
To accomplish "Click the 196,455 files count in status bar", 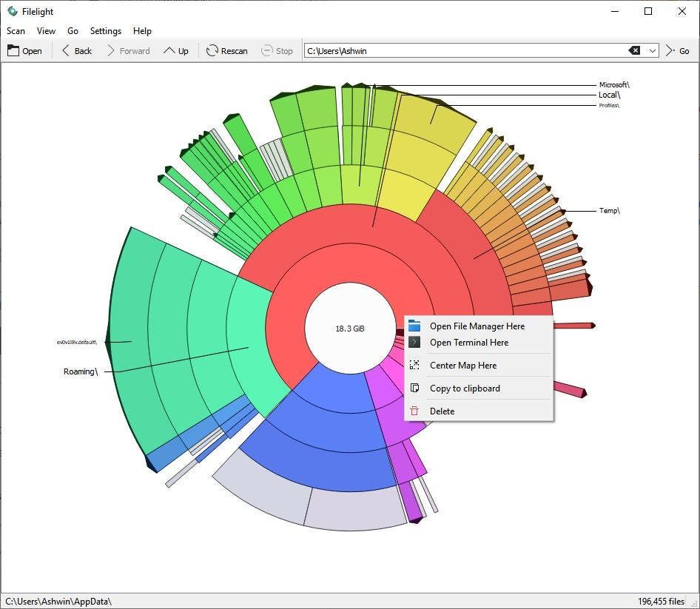I will pyautogui.click(x=661, y=602).
